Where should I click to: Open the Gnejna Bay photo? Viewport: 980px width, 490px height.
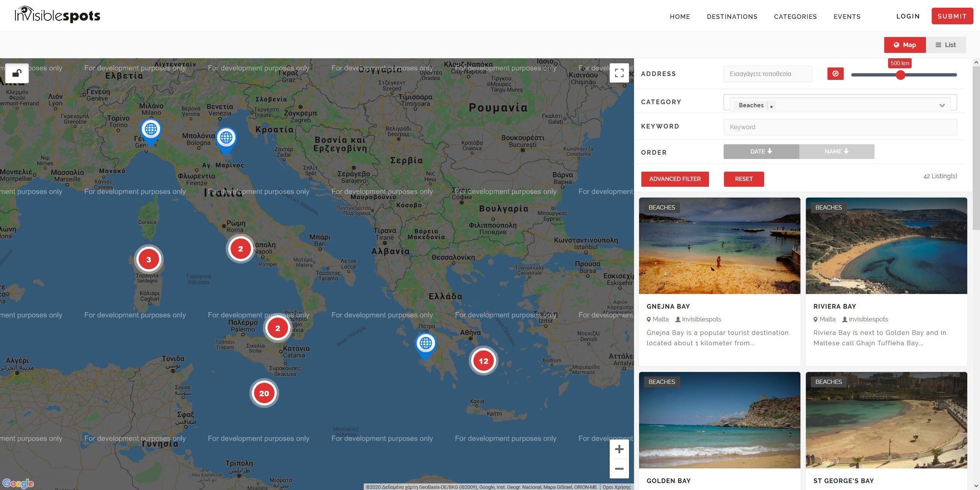click(719, 246)
